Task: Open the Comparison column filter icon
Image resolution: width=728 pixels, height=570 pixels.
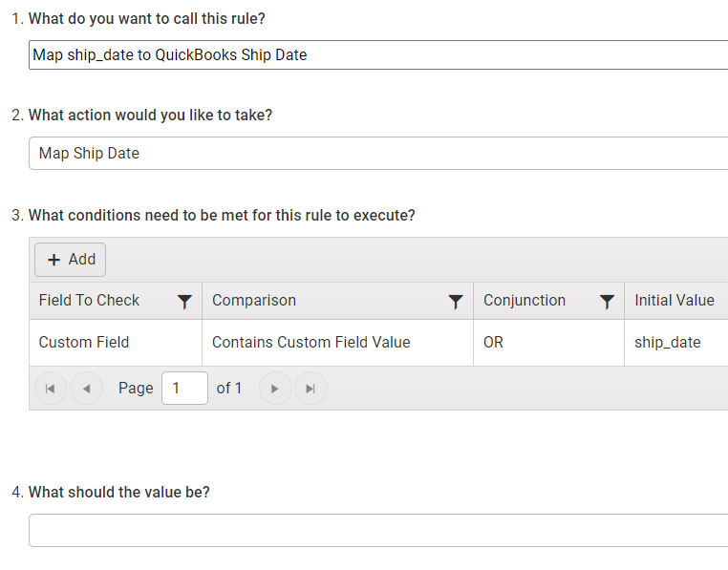Action: (x=456, y=302)
